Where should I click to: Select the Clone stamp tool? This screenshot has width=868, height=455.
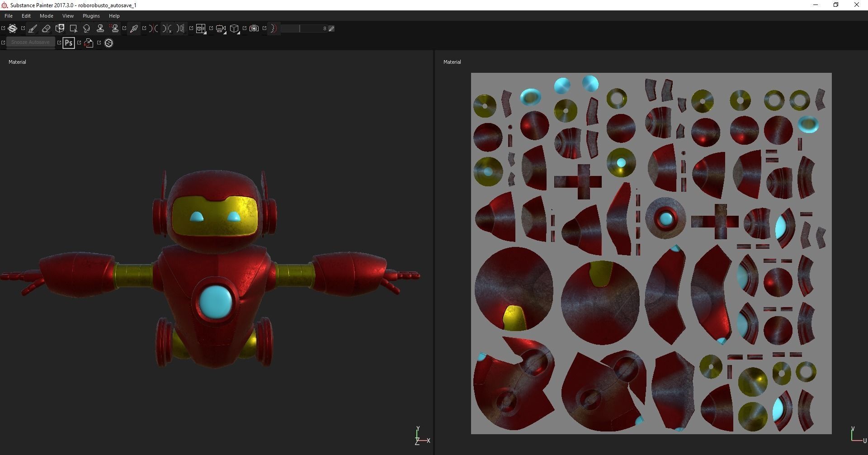[x=100, y=28]
